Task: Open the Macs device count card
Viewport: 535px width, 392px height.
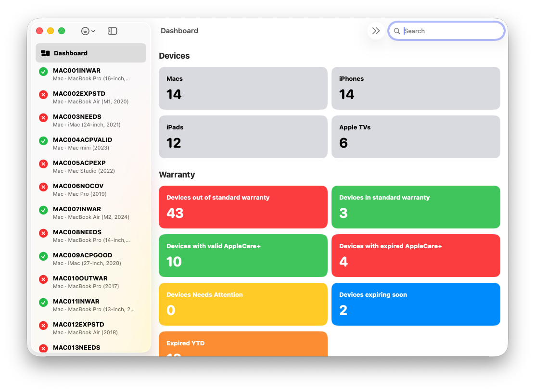Action: [243, 88]
